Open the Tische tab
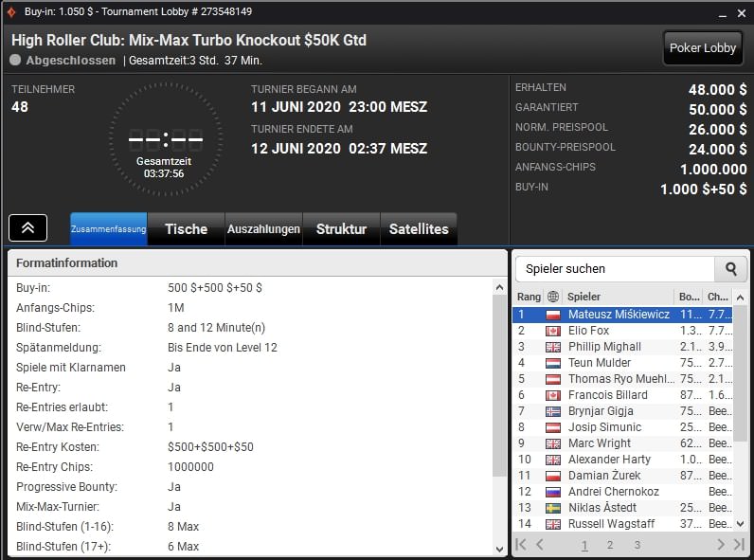 pos(186,229)
